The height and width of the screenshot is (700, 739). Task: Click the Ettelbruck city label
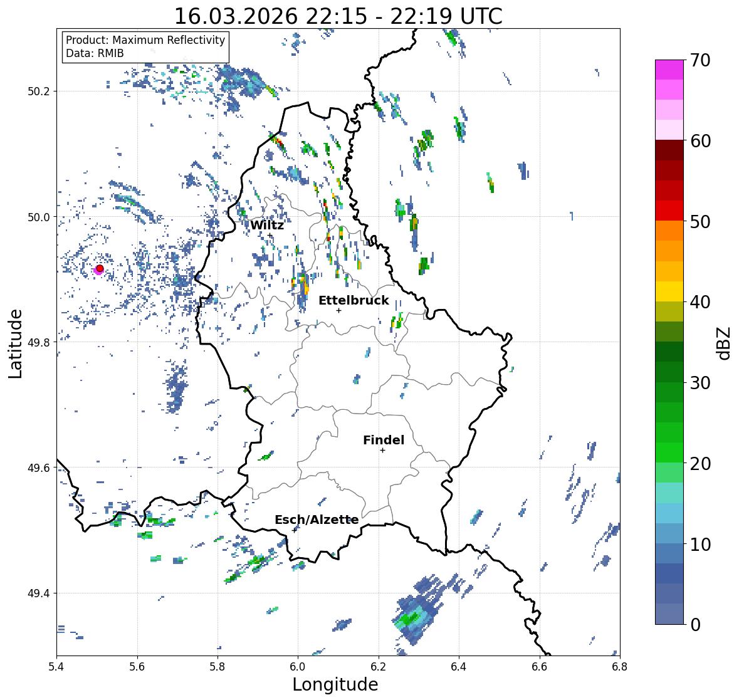point(354,301)
